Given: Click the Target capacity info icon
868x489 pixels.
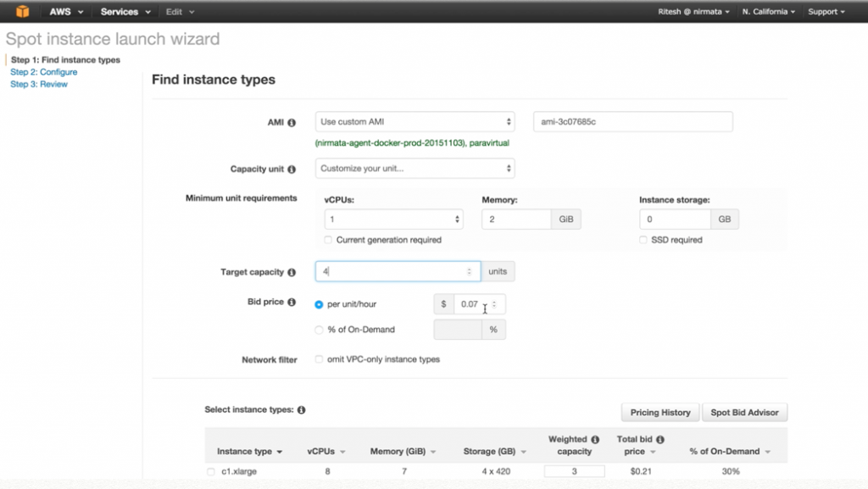Looking at the screenshot, I should tap(292, 272).
